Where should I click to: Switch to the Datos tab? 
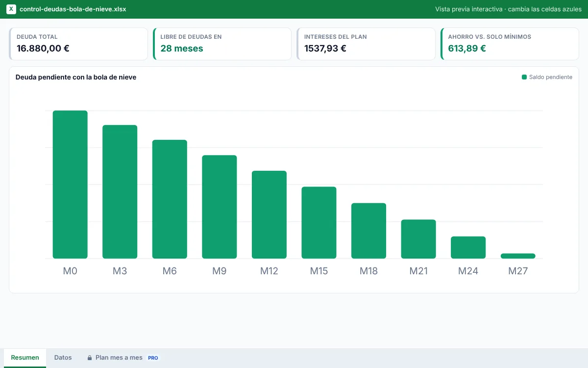point(63,358)
